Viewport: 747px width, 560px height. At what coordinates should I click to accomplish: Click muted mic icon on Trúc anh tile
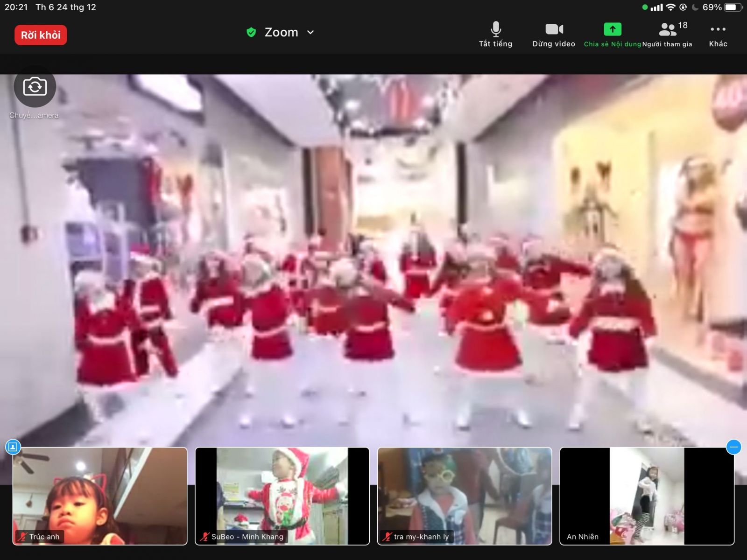coord(22,537)
